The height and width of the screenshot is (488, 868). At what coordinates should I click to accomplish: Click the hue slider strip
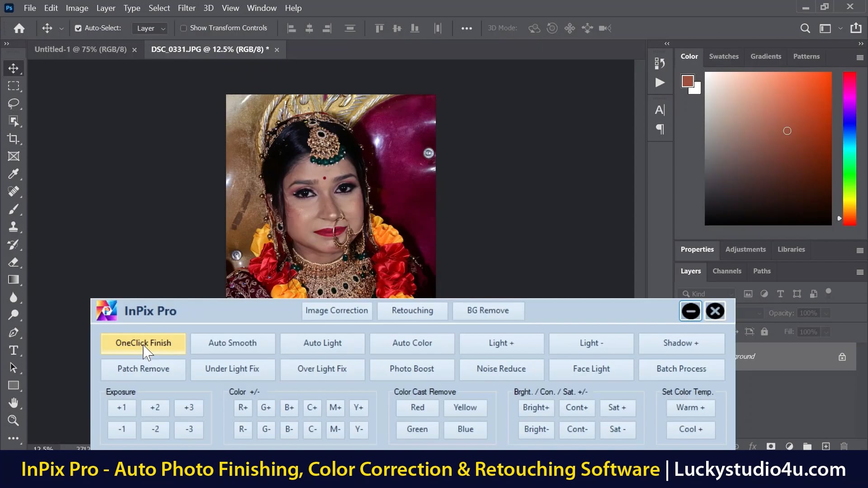pos(849,148)
